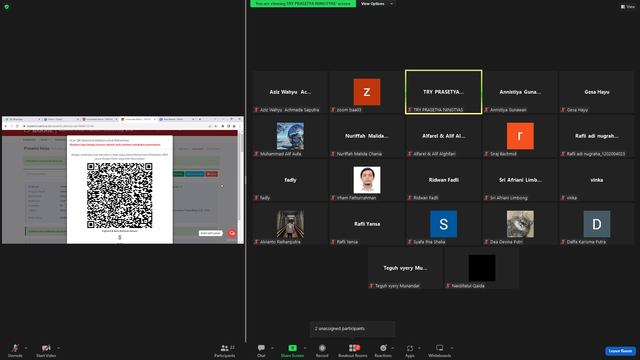Click muted mic icon on Gesa Hayu tile
This screenshot has width=640, height=360.
click(563, 110)
